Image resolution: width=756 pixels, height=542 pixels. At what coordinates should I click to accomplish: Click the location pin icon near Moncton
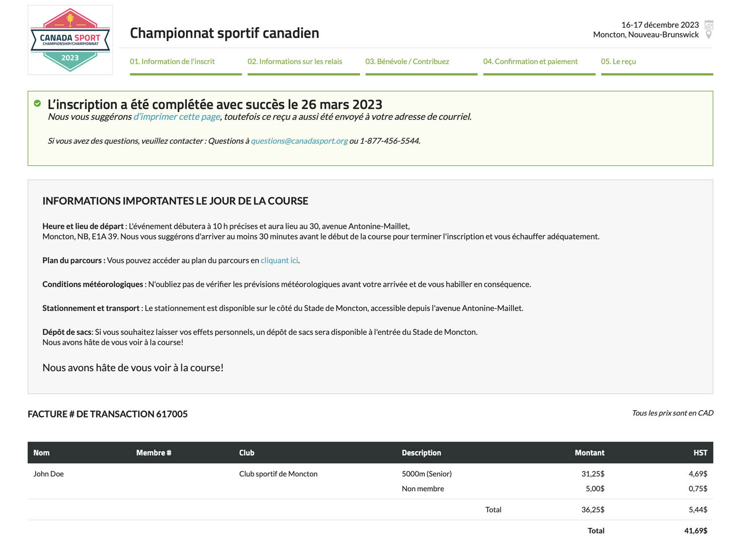pyautogui.click(x=709, y=35)
